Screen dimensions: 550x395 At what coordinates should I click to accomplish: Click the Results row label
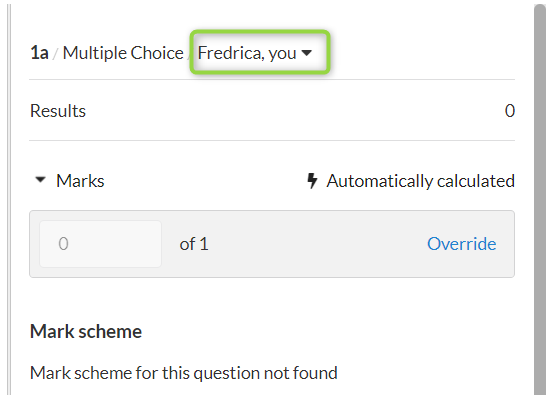pyautogui.click(x=58, y=111)
